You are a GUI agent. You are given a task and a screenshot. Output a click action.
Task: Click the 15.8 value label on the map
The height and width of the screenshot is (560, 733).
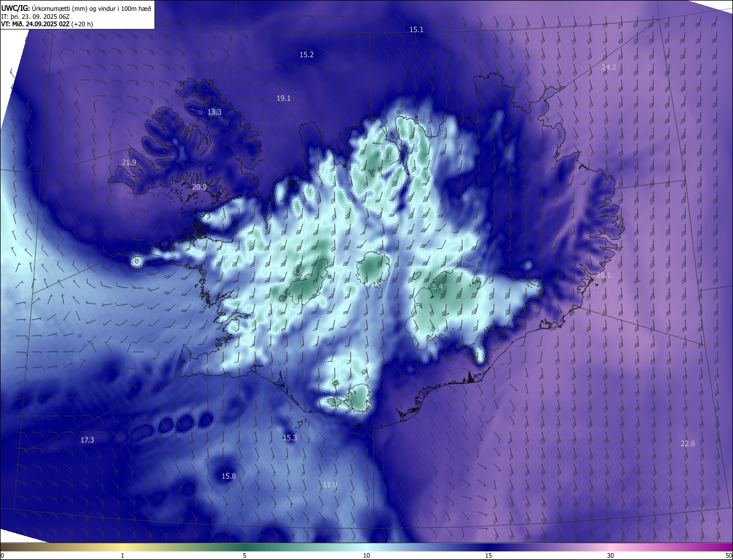[x=228, y=476]
